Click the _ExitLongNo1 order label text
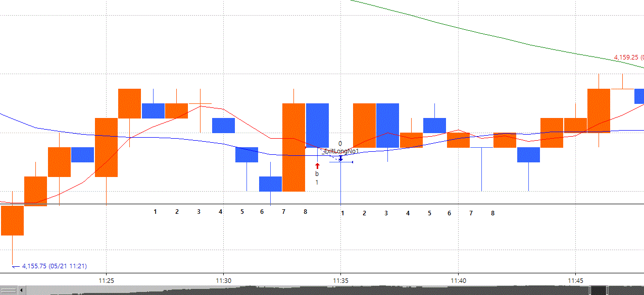The image size is (644, 295). [341, 151]
